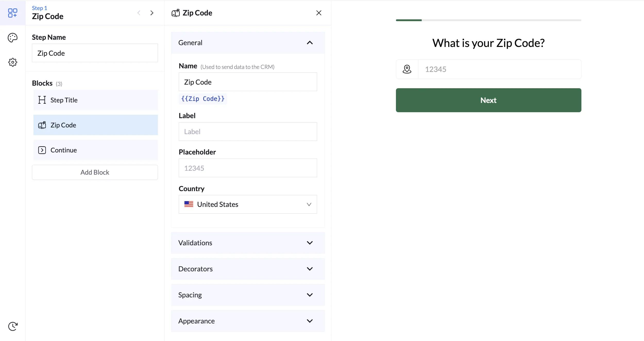Screen dimensions: 644x341
Task: Select the Step Title block
Action: tap(96, 100)
